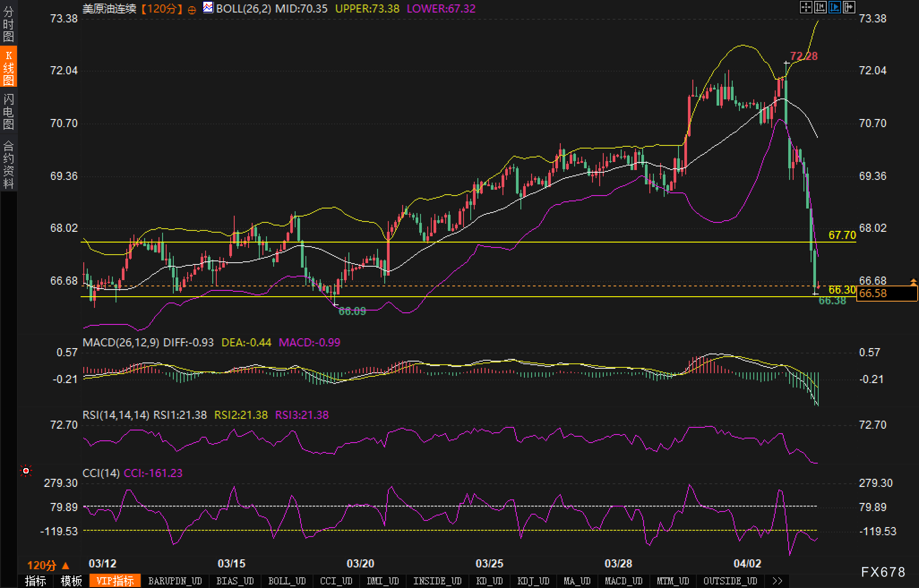
Task: Switch to 分时图 view in left sidebar
Action: (9, 24)
